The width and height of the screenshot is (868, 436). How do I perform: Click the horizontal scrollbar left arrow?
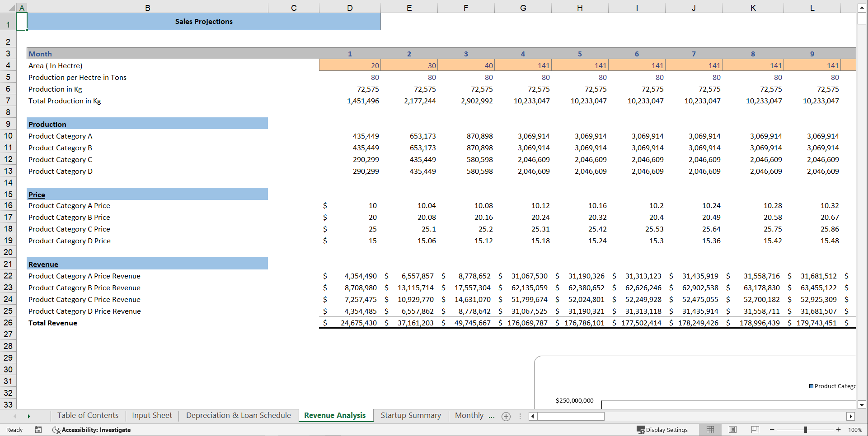click(x=533, y=417)
